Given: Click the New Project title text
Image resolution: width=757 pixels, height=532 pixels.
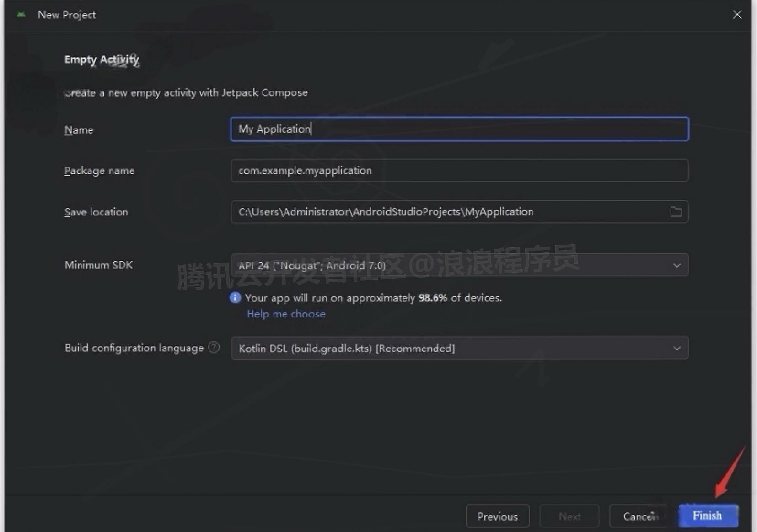Looking at the screenshot, I should 67,14.
